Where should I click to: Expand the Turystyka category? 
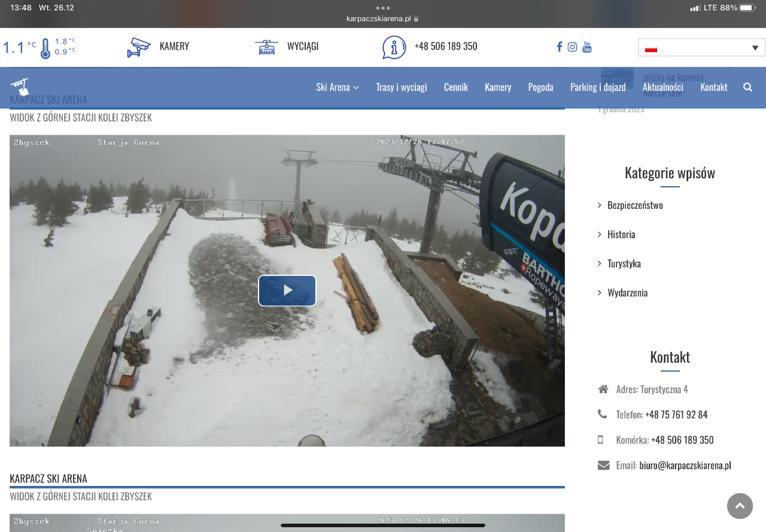[624, 263]
